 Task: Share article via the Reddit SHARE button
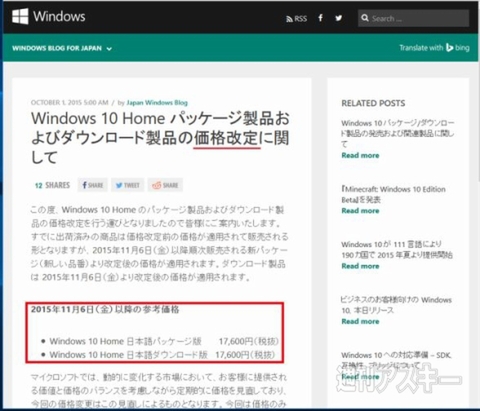click(165, 185)
